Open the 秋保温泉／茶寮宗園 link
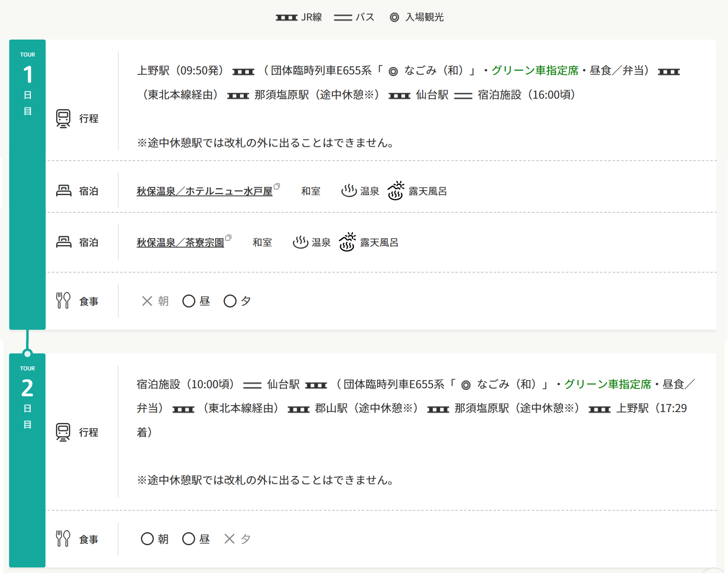The height and width of the screenshot is (573, 728). pyautogui.click(x=180, y=243)
